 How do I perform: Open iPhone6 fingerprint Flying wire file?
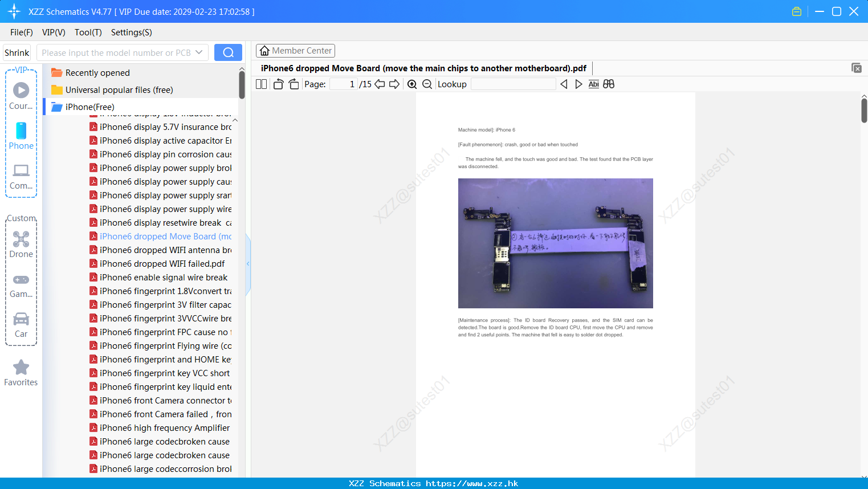(x=161, y=345)
